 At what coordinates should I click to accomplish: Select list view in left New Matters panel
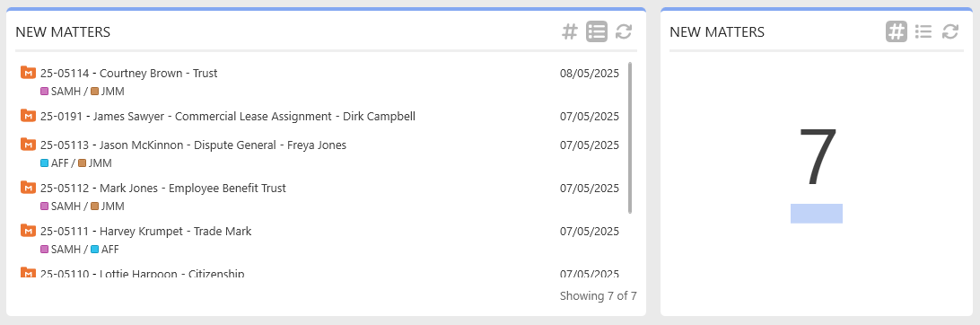596,31
